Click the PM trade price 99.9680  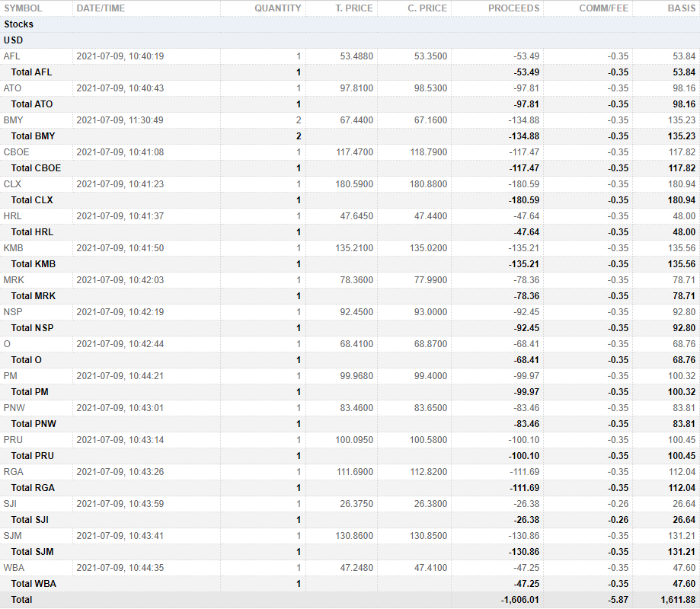pyautogui.click(x=356, y=376)
